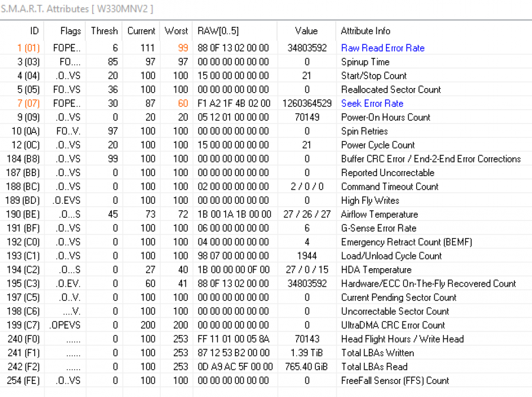
Task: Select the Power-On Hours Count attribute
Action: pyautogui.click(x=266, y=117)
